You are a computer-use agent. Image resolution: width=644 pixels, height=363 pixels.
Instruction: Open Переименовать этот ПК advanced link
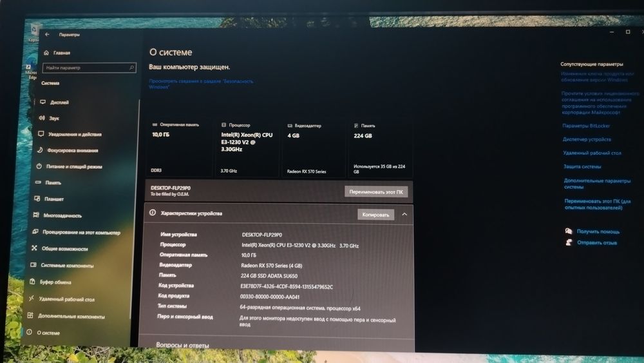(x=598, y=204)
